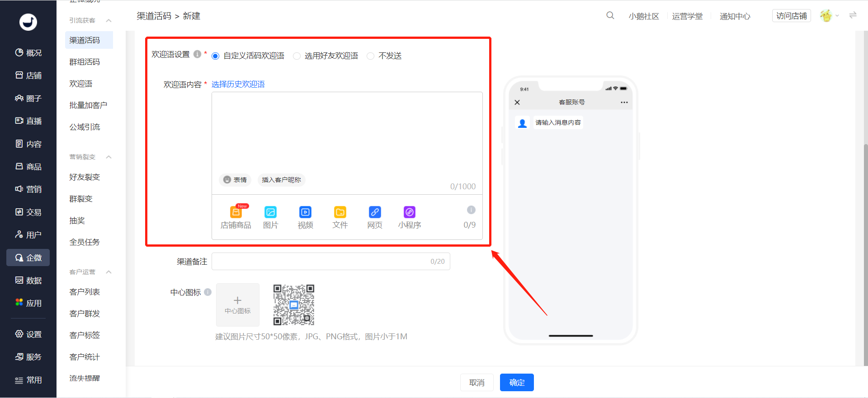The width and height of the screenshot is (868, 398).
Task: Open 小鹅社区 link
Action: tap(644, 16)
